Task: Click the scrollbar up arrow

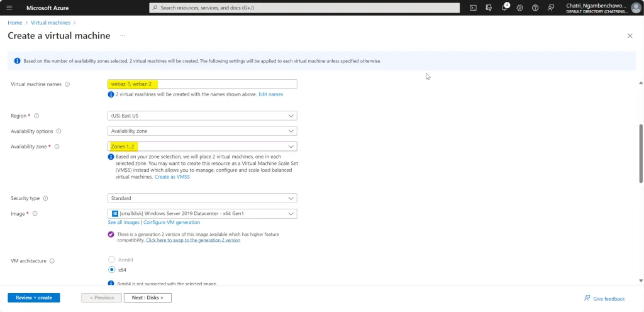Action: coord(641,83)
